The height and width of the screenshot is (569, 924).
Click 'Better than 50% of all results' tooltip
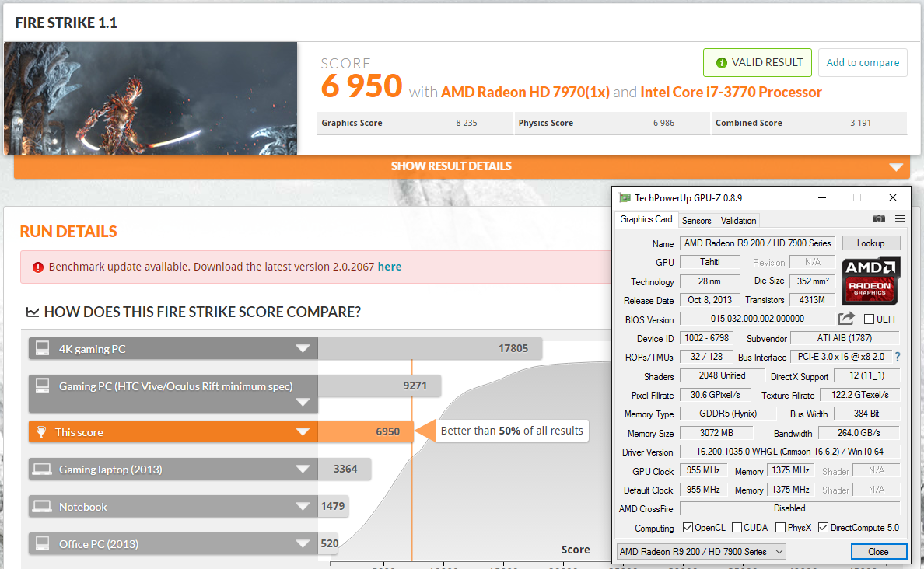(512, 431)
